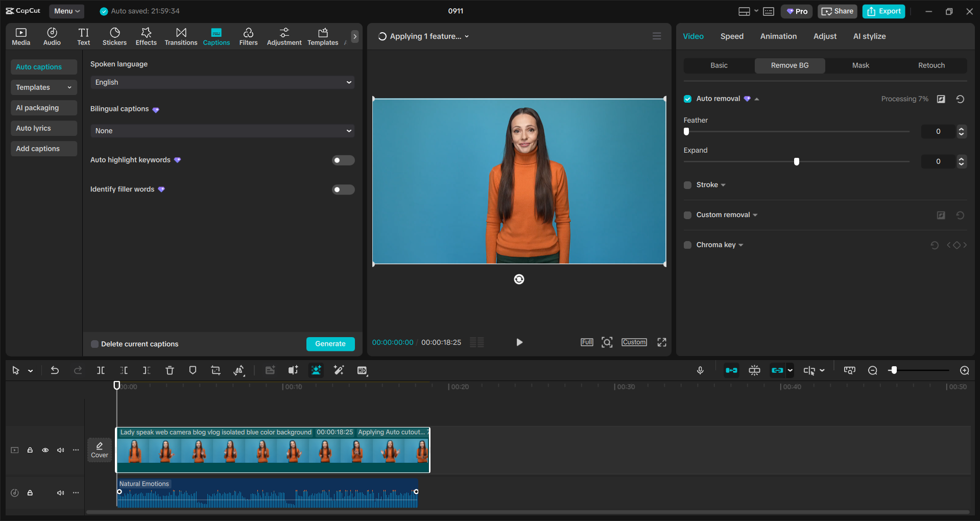Expand the Bilingual captions dropdown showing None
The height and width of the screenshot is (521, 980).
click(x=222, y=131)
